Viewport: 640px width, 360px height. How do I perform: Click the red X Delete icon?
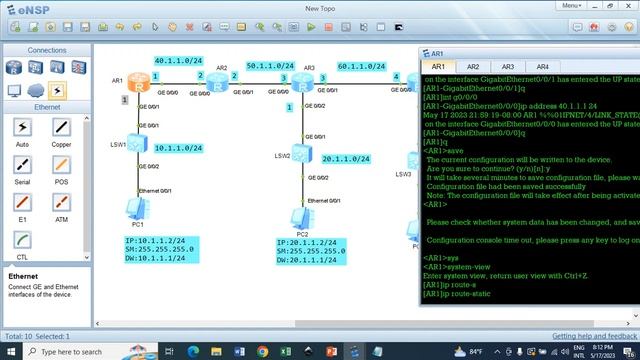click(189, 27)
